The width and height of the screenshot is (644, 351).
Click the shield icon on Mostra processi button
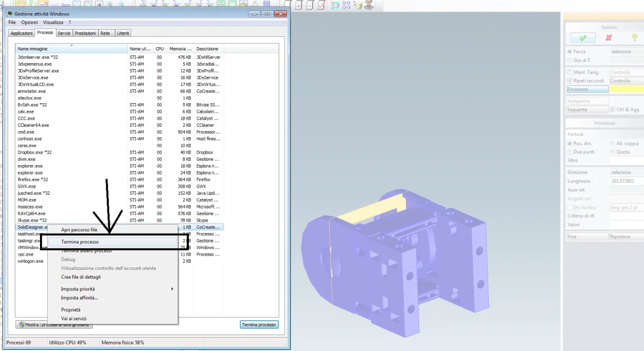[22, 324]
